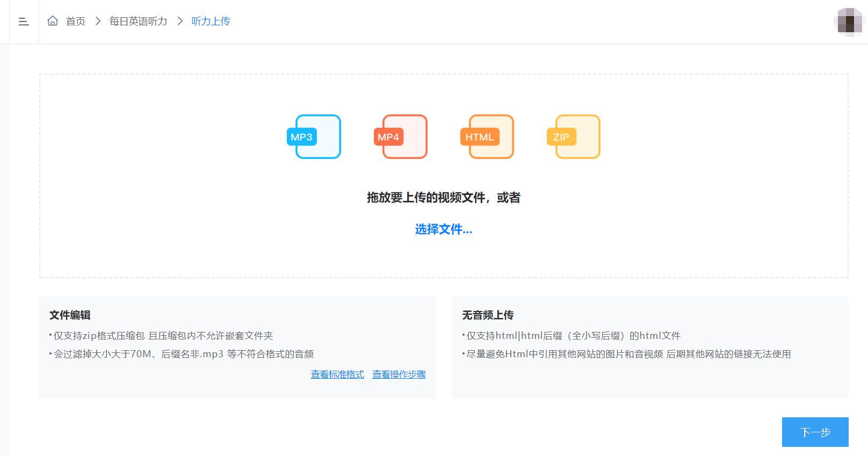Click the chevron before 听力上传 breadcrumb

pos(180,21)
